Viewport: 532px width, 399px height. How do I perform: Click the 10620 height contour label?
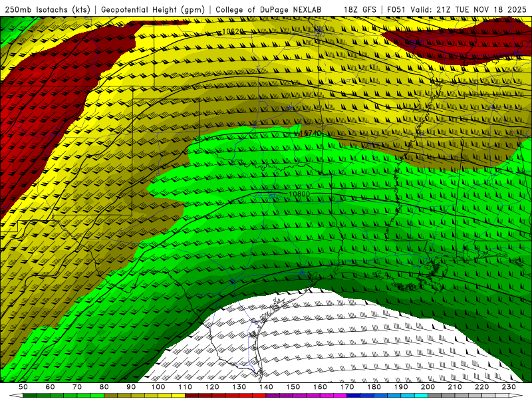[233, 31]
